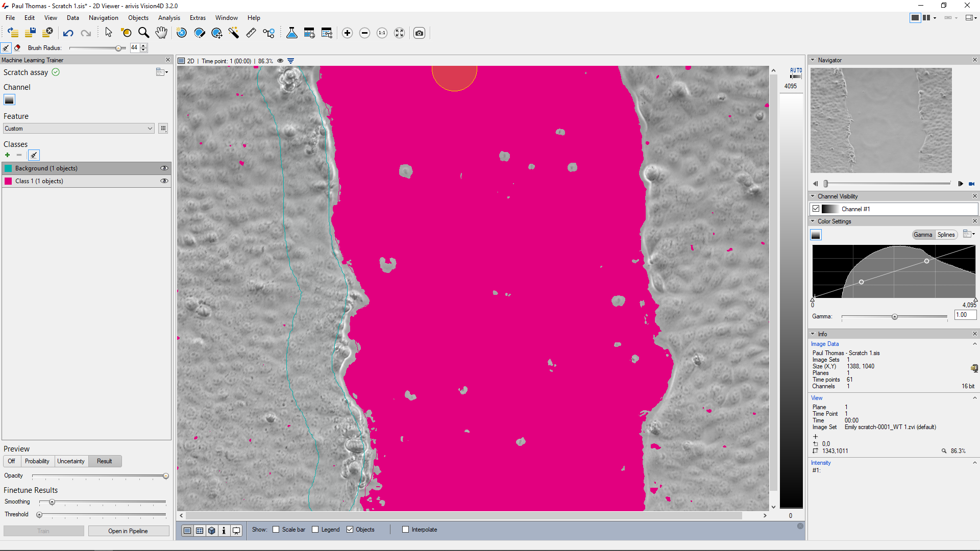Uncheck the Objects checkbox
The image size is (980, 551).
(x=350, y=530)
